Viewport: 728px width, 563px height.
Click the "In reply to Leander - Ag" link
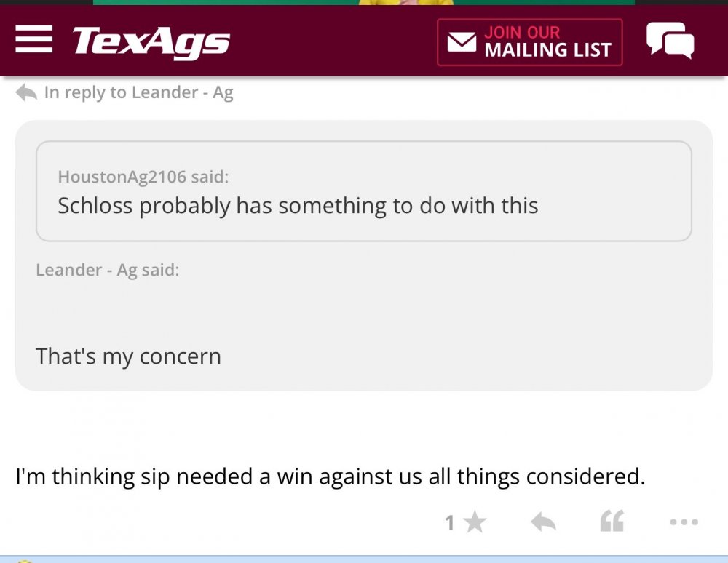click(138, 92)
